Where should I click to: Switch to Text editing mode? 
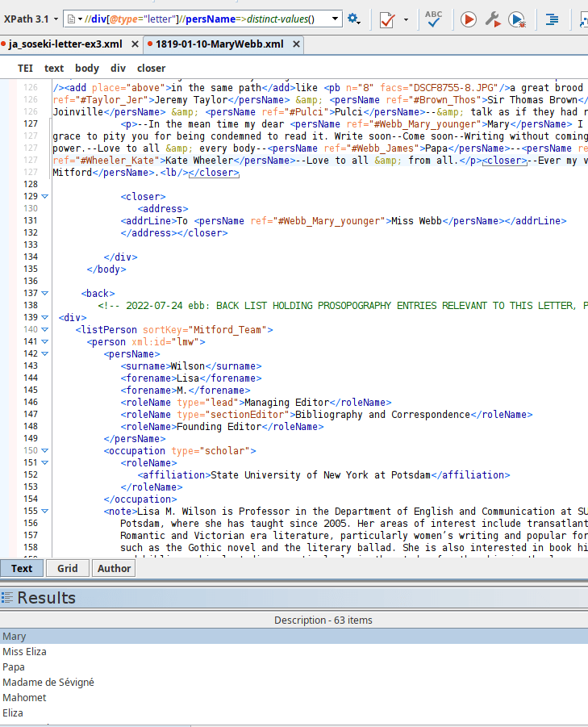(22, 568)
